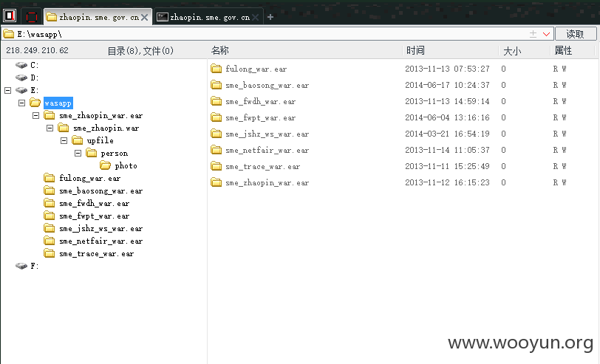Select sme_zhaopin_war.ear name in file list
This screenshot has width=600, height=364.
coord(267,183)
